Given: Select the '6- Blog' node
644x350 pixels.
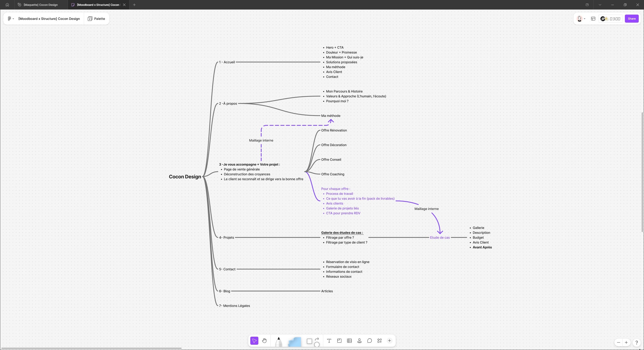Looking at the screenshot, I should tap(224, 291).
